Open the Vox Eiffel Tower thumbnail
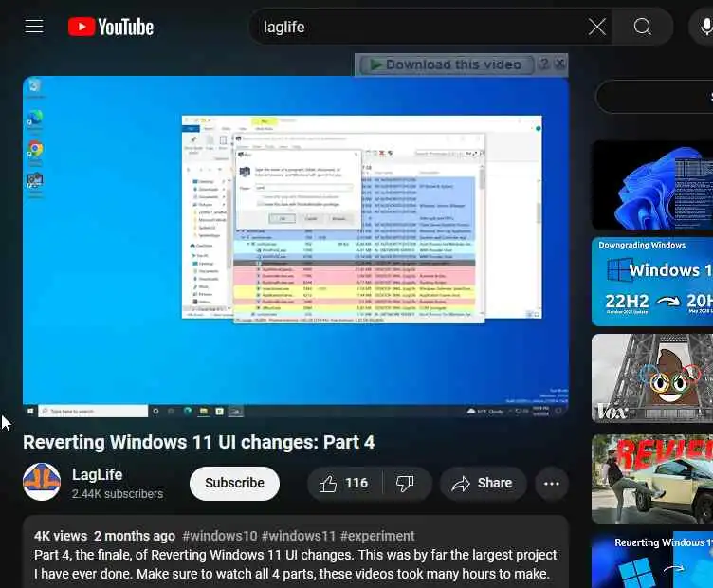The width and height of the screenshot is (713, 588). (x=652, y=378)
